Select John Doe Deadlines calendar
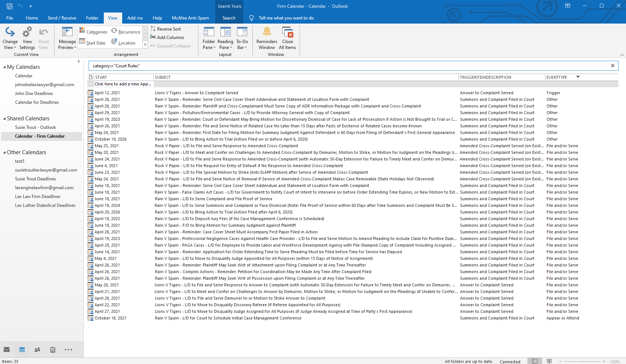The width and height of the screenshot is (626, 364). (34, 93)
